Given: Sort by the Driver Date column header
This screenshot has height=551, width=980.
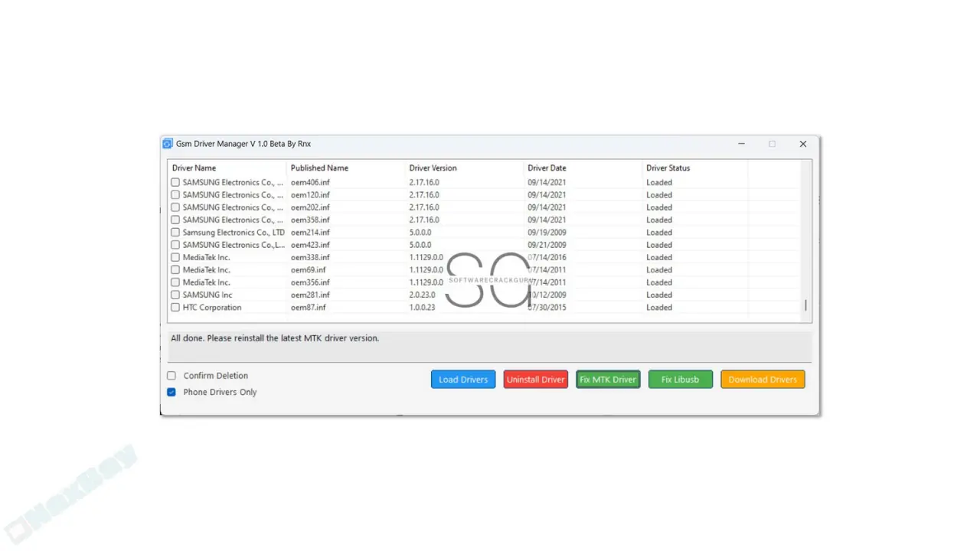Looking at the screenshot, I should (x=547, y=168).
